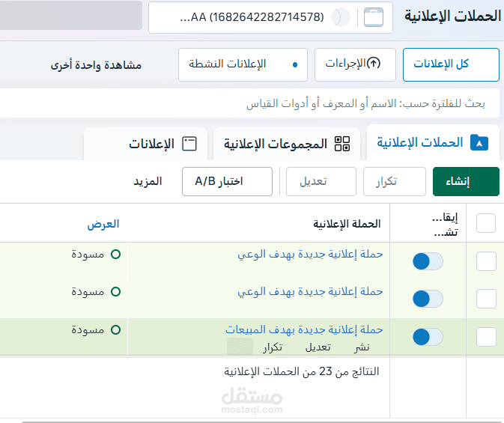Click the upload arrow icon beside الإجراءات
504x423 pixels.
[374, 63]
